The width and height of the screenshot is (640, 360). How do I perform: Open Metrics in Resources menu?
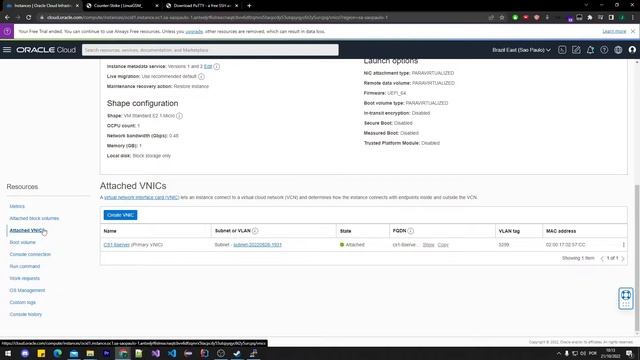point(17,207)
